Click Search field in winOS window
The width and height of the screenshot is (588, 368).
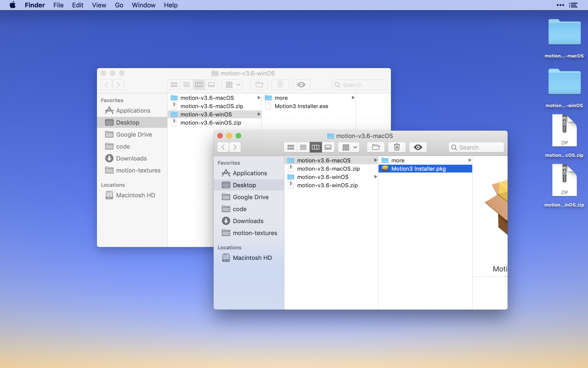tap(359, 85)
